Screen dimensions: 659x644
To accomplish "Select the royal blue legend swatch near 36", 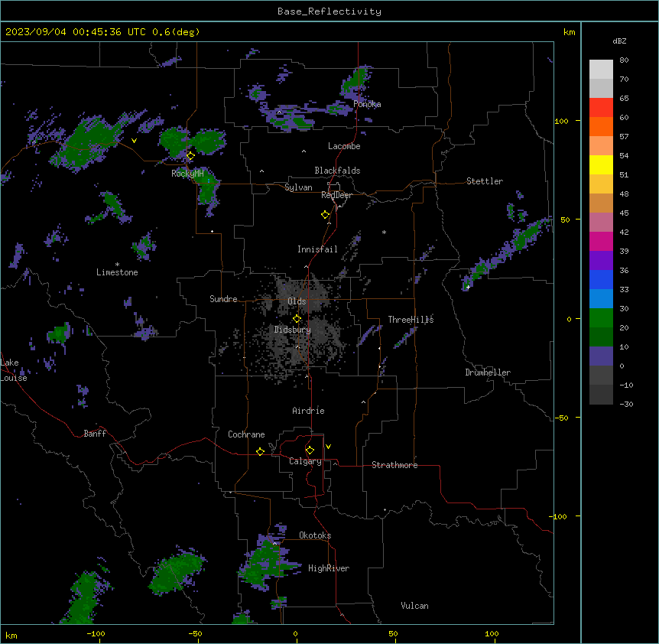I will tap(601, 279).
